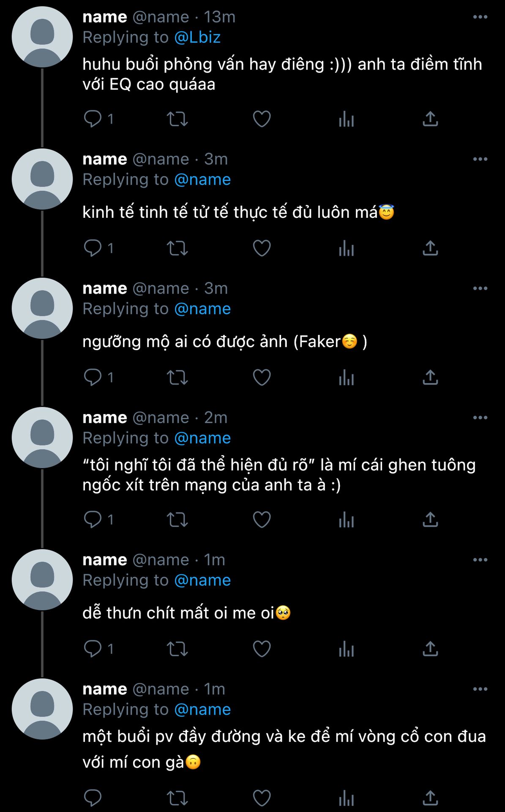505x812 pixels.
Task: Expand the three-dot menu on the Faker tweet
Action: (x=480, y=288)
